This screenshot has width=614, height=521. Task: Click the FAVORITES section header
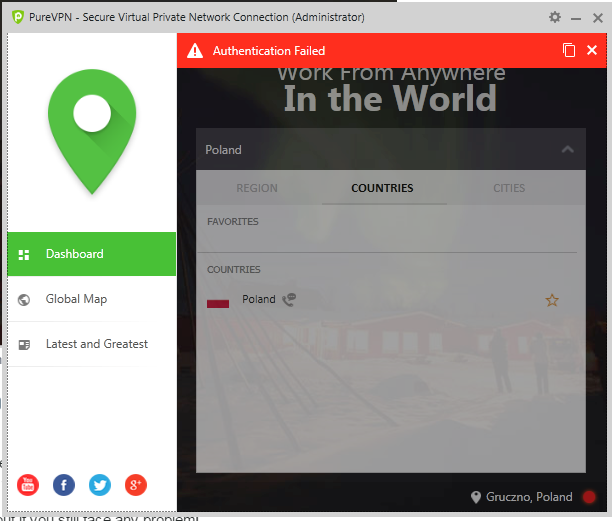click(x=233, y=222)
